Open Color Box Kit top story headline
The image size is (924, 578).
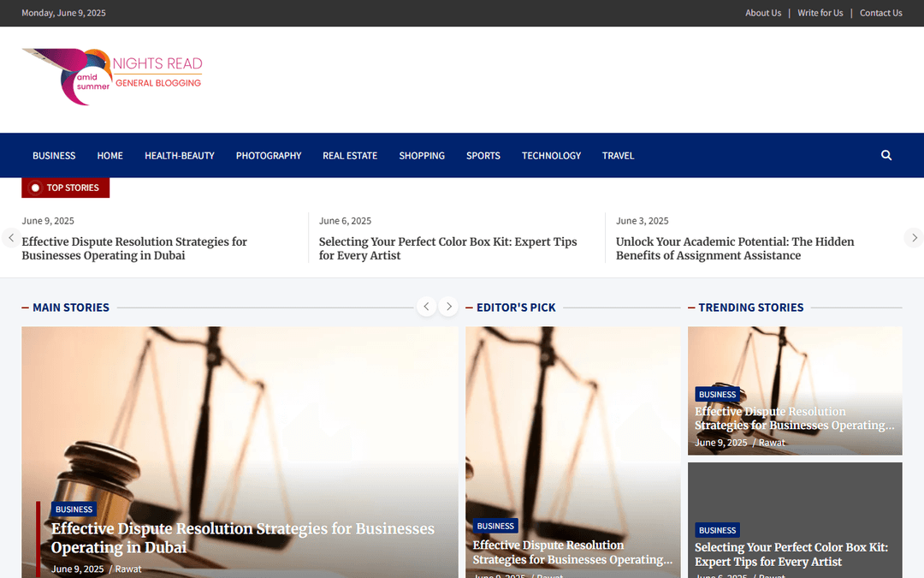447,248
